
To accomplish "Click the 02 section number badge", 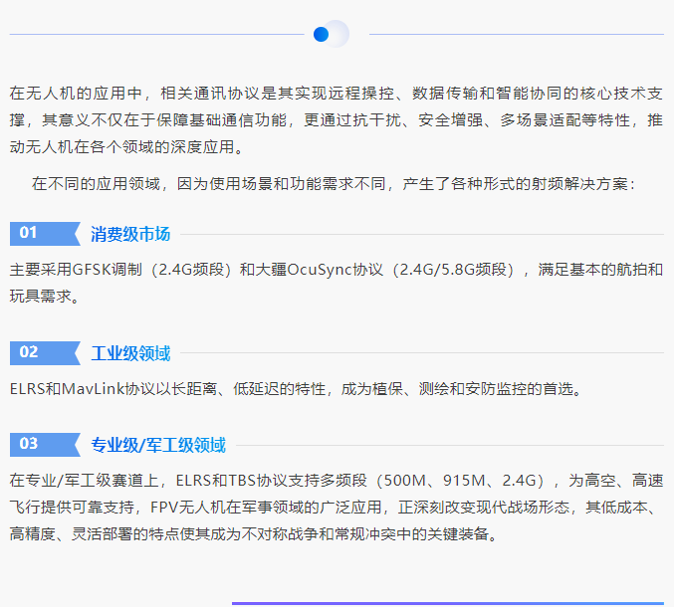I will click(x=45, y=355).
